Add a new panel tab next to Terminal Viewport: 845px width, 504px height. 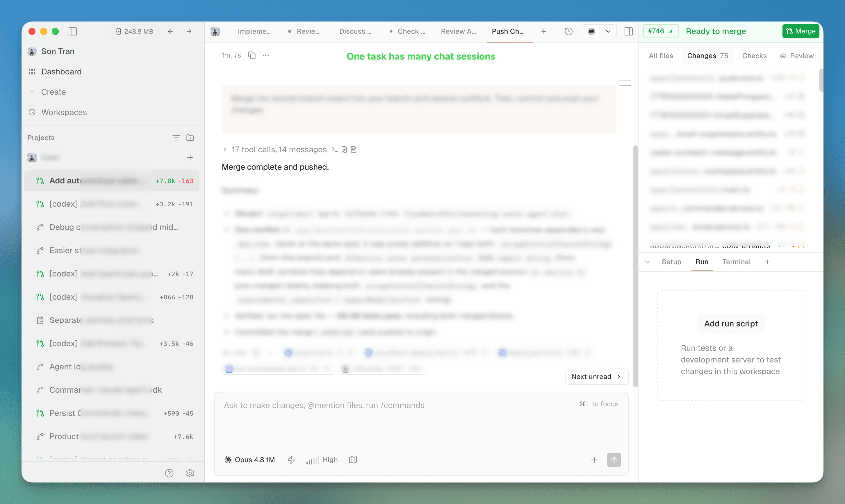click(x=767, y=262)
